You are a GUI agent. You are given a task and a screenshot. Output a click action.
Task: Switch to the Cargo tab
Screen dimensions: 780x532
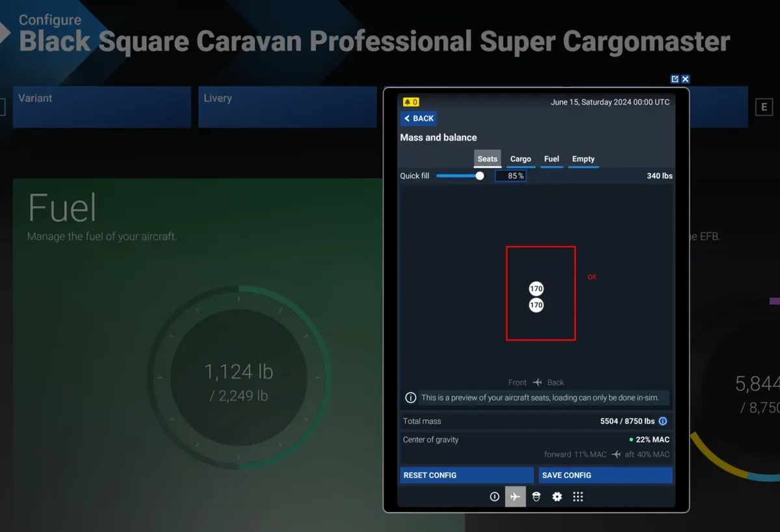[x=521, y=159]
